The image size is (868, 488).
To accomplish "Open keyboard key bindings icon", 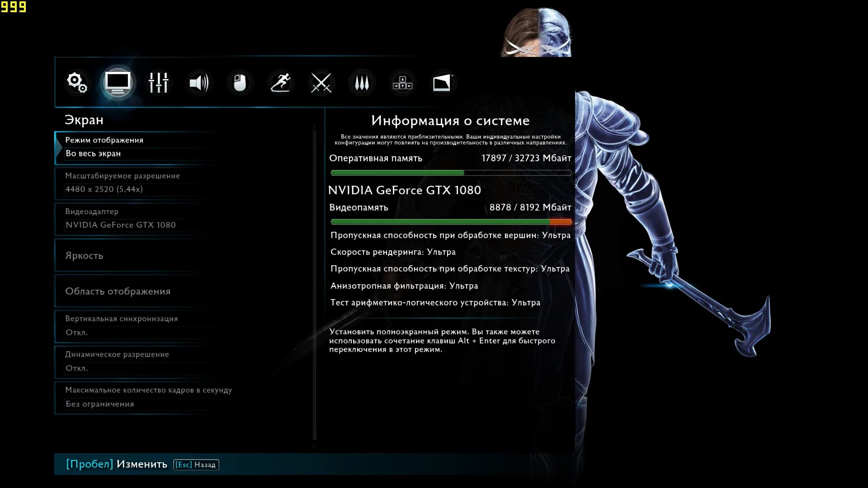I will [x=402, y=83].
